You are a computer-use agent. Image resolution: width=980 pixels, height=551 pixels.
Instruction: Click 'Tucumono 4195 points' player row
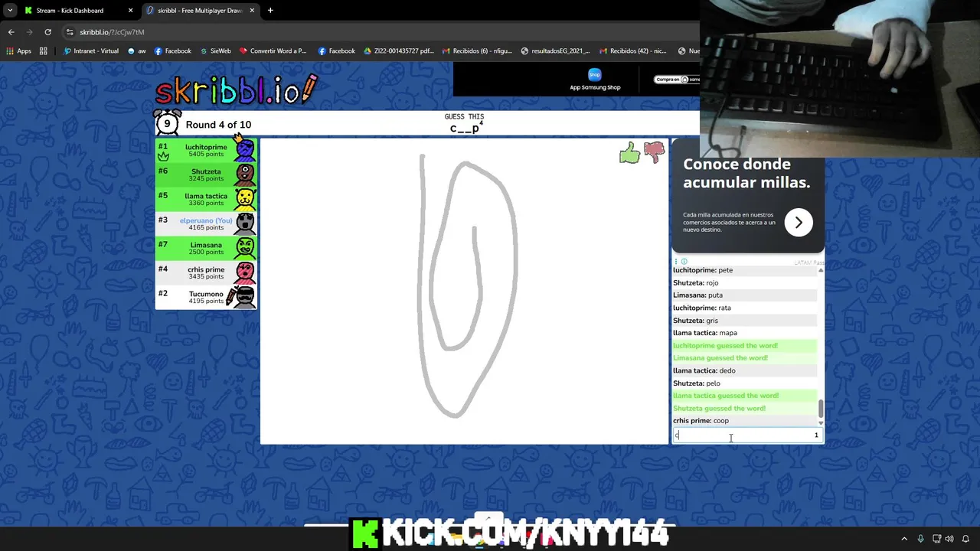pyautogui.click(x=206, y=297)
